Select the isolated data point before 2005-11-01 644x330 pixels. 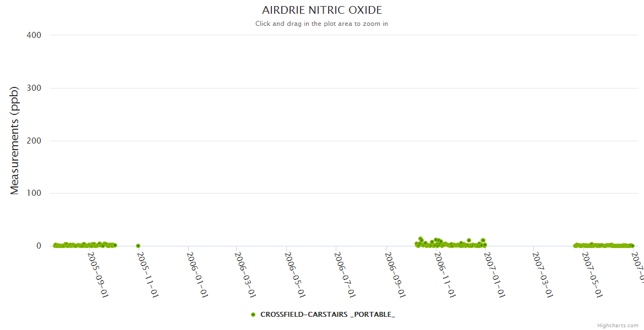pos(138,246)
